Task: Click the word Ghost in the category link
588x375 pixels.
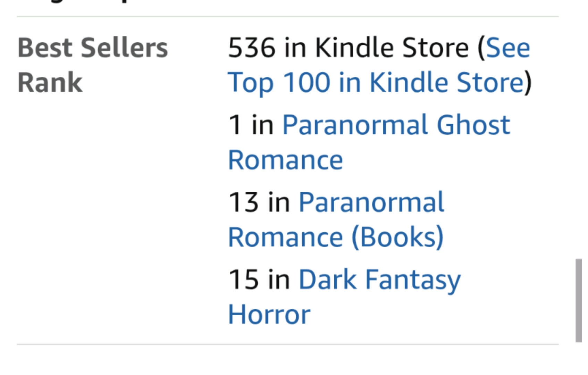Action: point(473,125)
